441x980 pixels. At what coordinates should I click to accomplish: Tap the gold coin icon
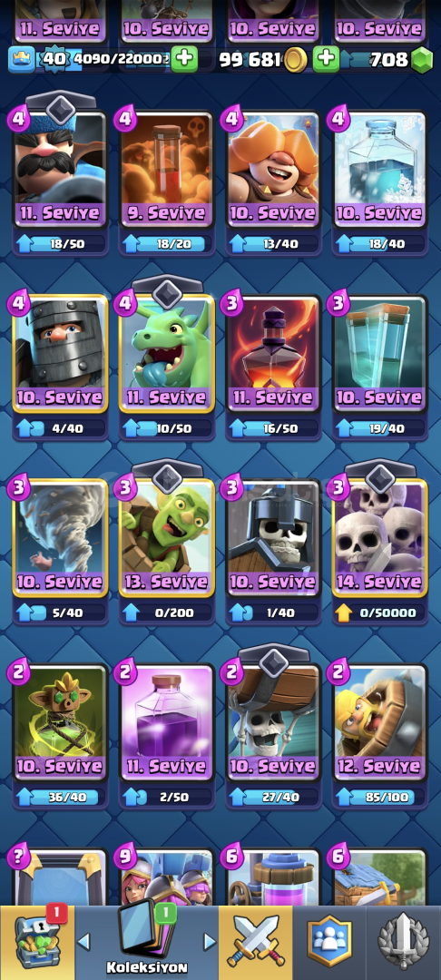point(295,60)
